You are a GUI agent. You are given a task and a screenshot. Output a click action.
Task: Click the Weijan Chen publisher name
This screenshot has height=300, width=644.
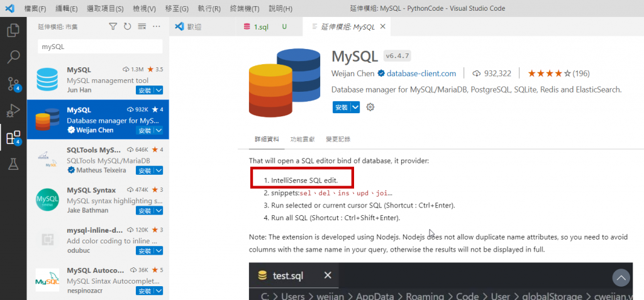pyautogui.click(x=352, y=74)
